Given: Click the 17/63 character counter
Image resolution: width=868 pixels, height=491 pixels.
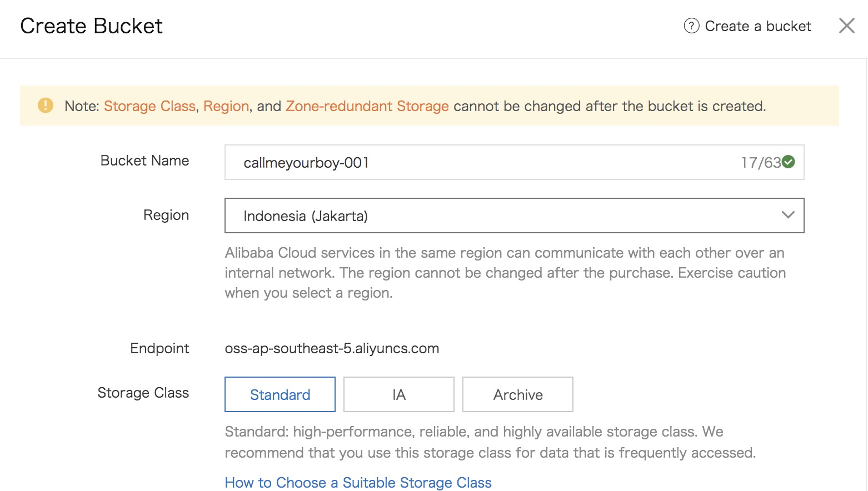Looking at the screenshot, I should (x=760, y=162).
